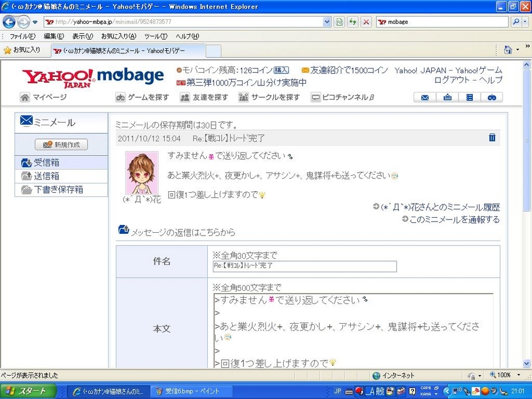Click the binoculars shortcut icon
The image size is (532, 399).
tap(492, 98)
